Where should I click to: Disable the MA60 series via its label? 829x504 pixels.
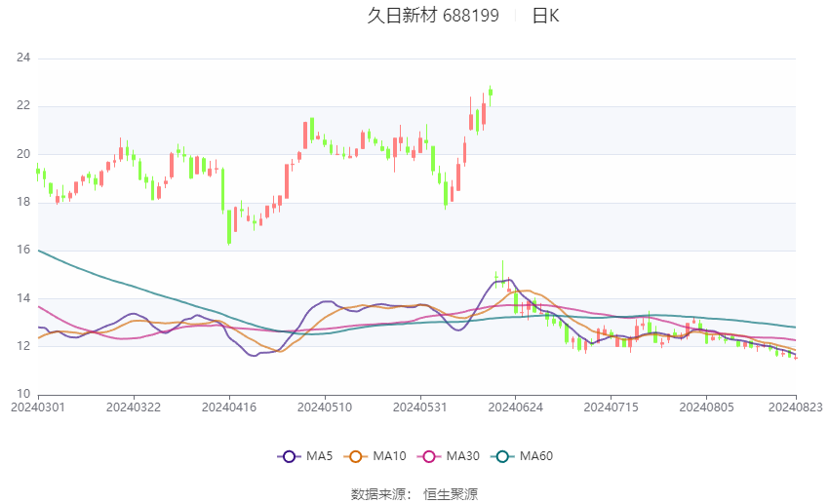coord(537,456)
